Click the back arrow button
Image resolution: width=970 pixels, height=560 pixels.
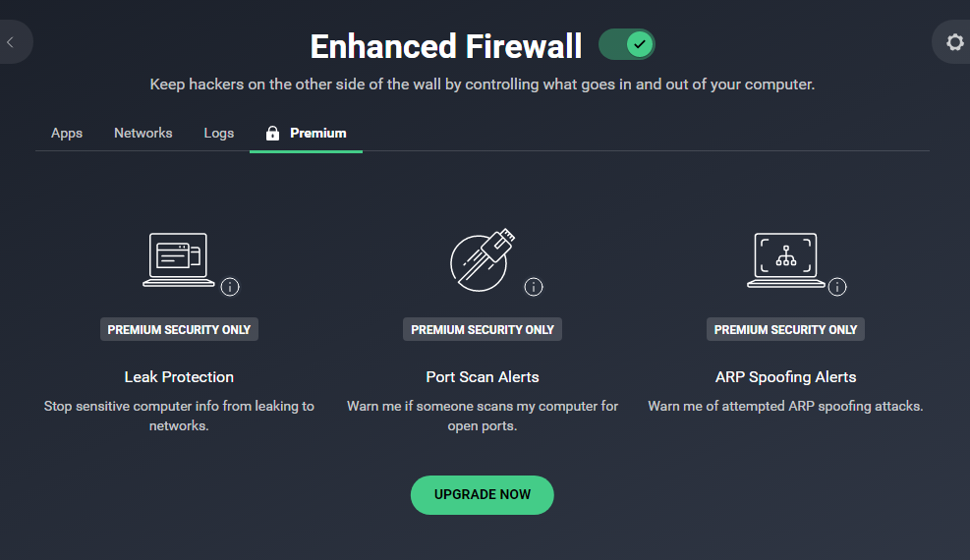click(x=11, y=42)
